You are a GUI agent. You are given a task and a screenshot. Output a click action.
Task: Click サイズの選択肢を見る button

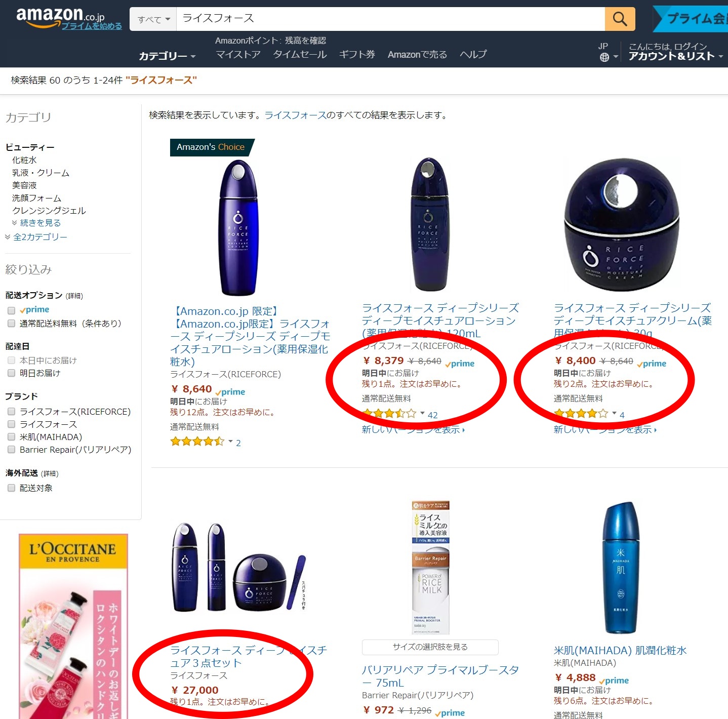pos(430,647)
